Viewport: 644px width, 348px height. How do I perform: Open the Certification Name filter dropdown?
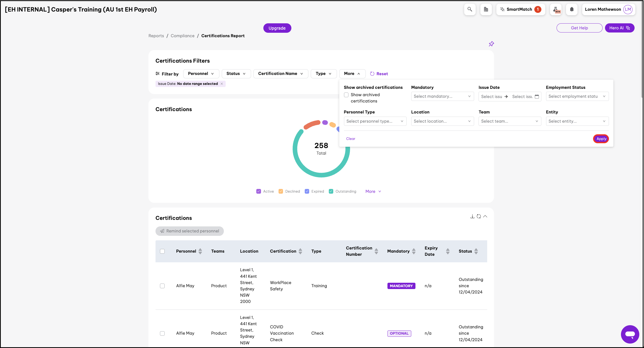280,74
